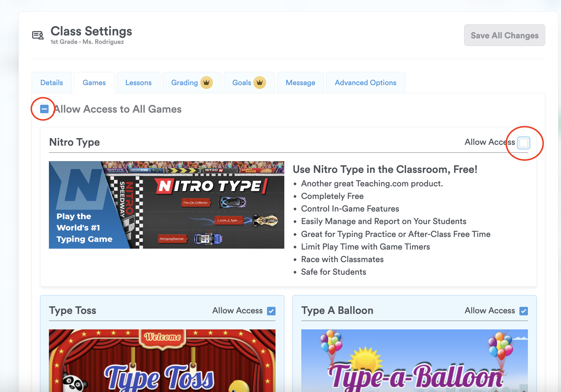Click the Type Toss game thumbnail

162,361
